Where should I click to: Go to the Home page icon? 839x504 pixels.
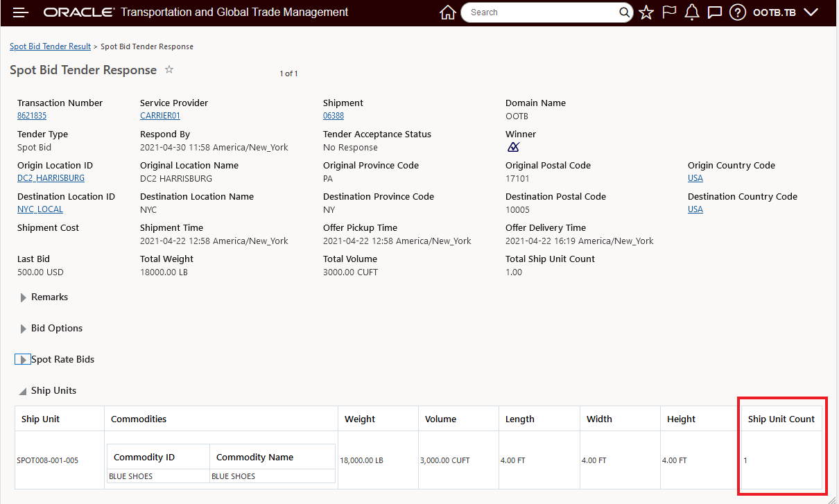(x=448, y=12)
